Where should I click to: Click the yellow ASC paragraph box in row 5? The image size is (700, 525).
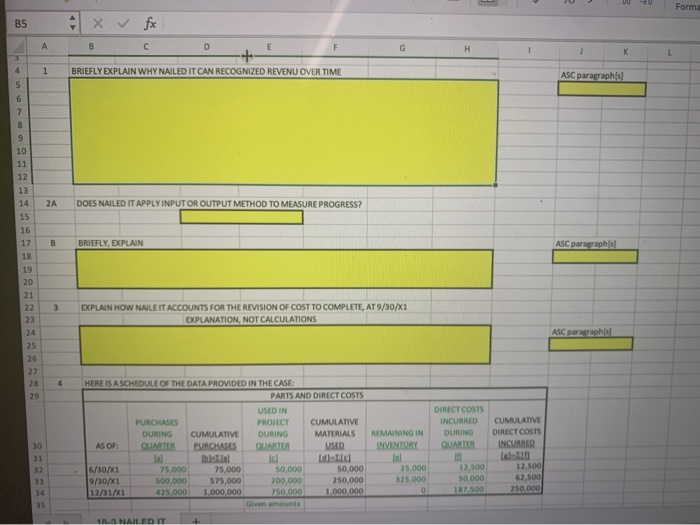(602, 89)
